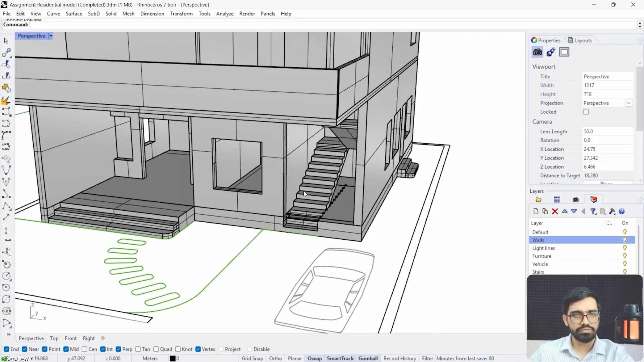This screenshot has width=644, height=362.
Task: Expand more tools chevron in left toolbar
Action: click(x=8, y=335)
